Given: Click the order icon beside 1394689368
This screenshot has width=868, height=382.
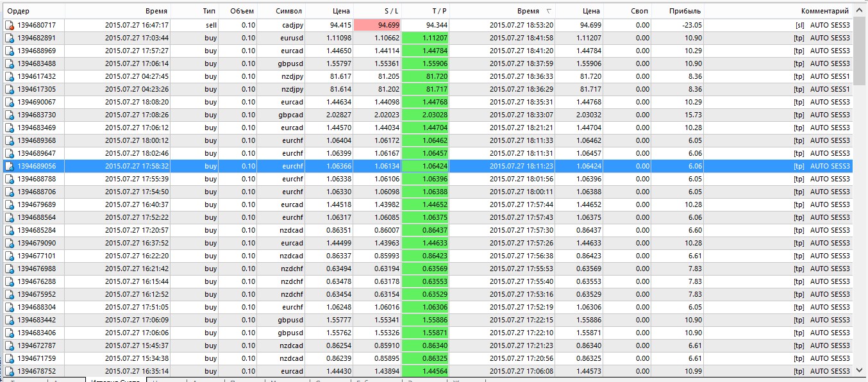Looking at the screenshot, I should pyautogui.click(x=10, y=140).
